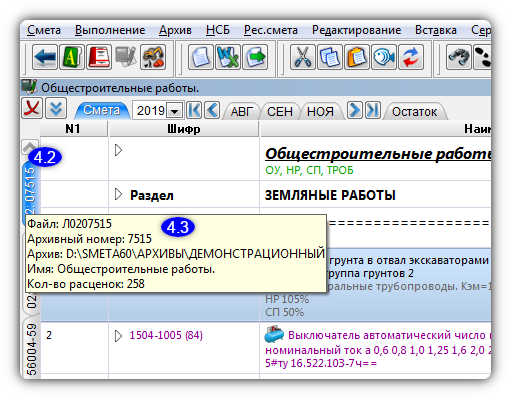
Task: Select the НОЯ month tab
Action: point(320,111)
